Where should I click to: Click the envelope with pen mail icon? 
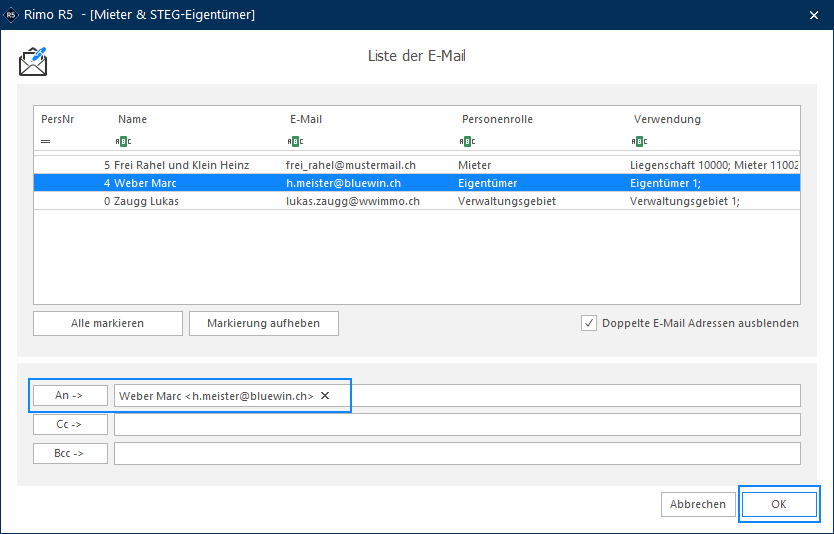(x=33, y=62)
